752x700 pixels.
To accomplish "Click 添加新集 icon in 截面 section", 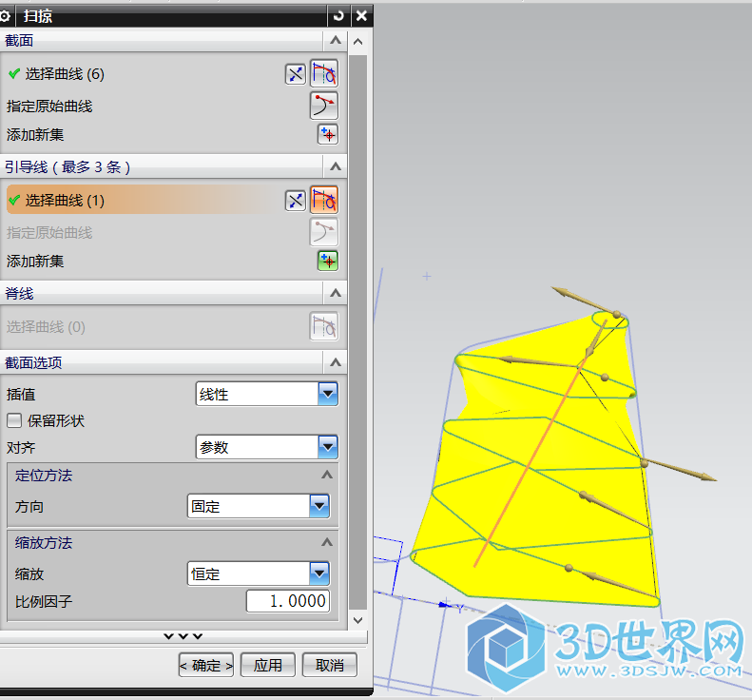I will pos(328,134).
